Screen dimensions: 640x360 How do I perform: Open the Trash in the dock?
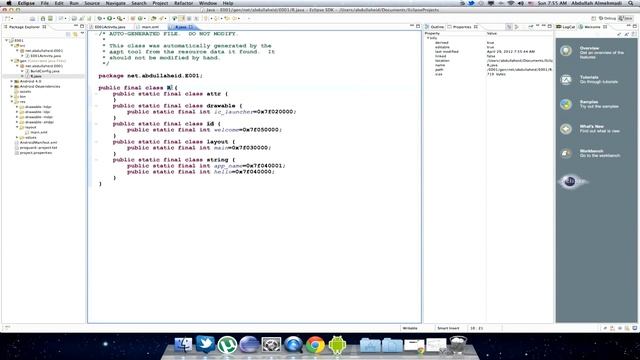coord(458,345)
